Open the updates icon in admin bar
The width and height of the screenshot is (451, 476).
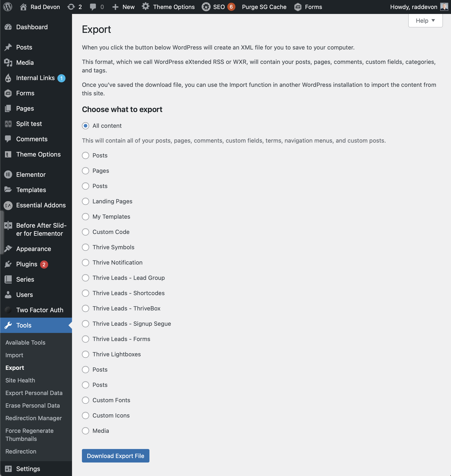[x=71, y=7]
